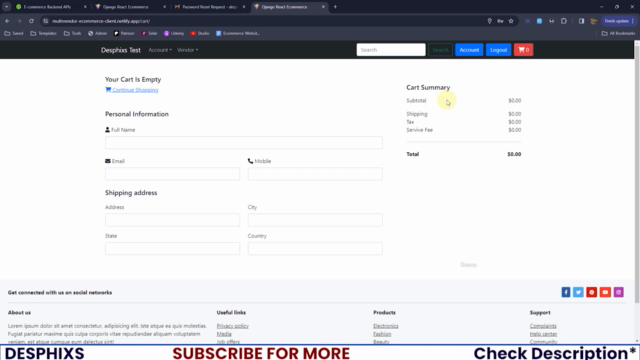Close the E-commerce Backend APIs tab
Viewport: 640px width, 360px height.
[85, 7]
